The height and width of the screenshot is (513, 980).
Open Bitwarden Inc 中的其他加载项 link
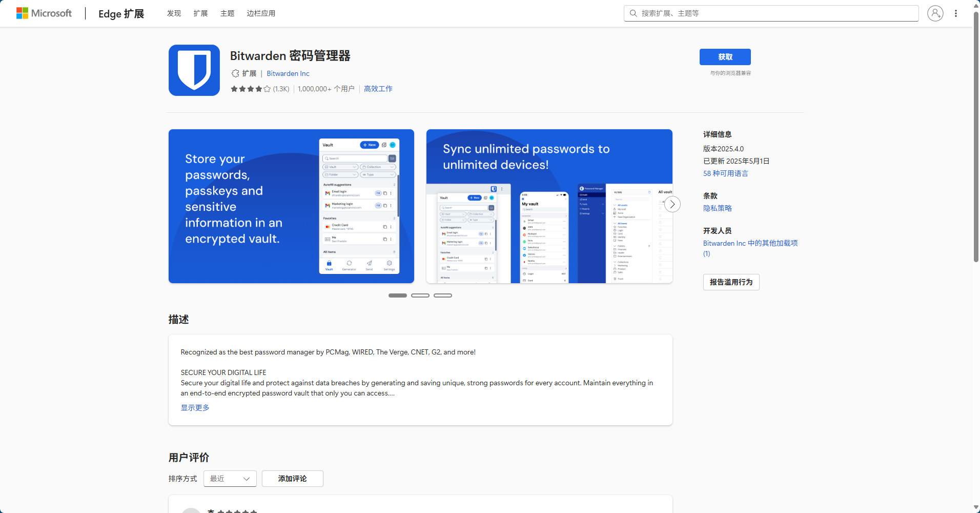pos(750,248)
